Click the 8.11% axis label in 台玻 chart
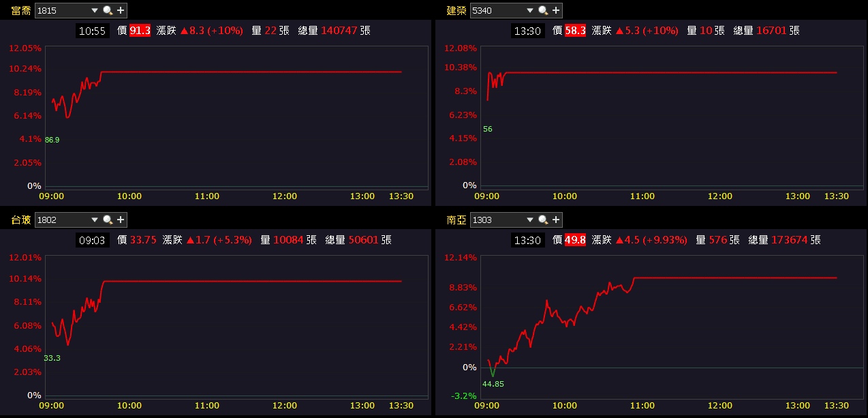 click(x=27, y=301)
